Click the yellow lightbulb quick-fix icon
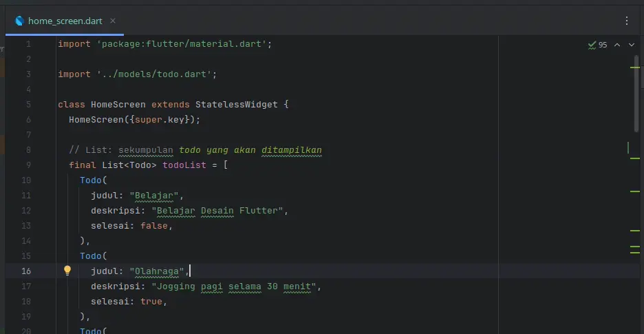This screenshot has height=334, width=644. pos(67,270)
